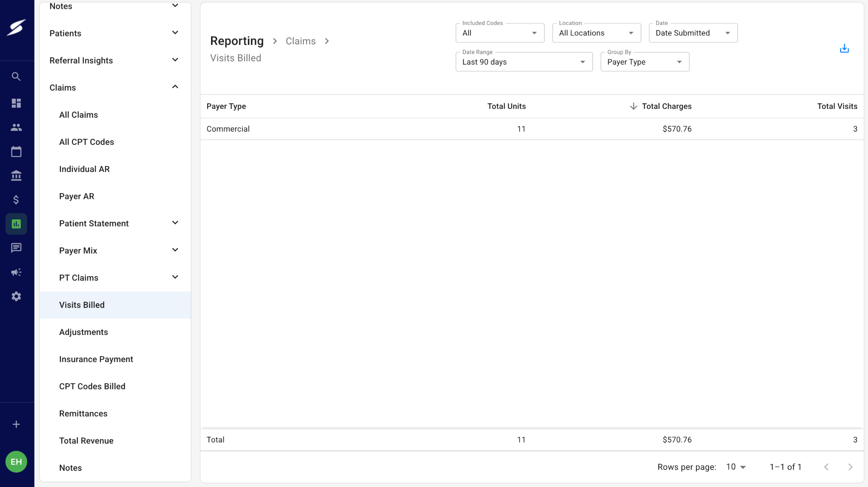Viewport: 868px width, 487px height.
Task: Click the search magnifier icon in sidebar
Action: coord(16,77)
